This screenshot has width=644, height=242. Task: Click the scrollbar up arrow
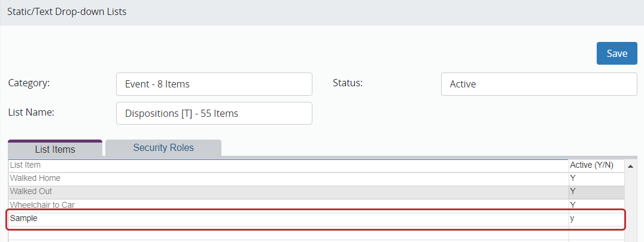coord(630,166)
